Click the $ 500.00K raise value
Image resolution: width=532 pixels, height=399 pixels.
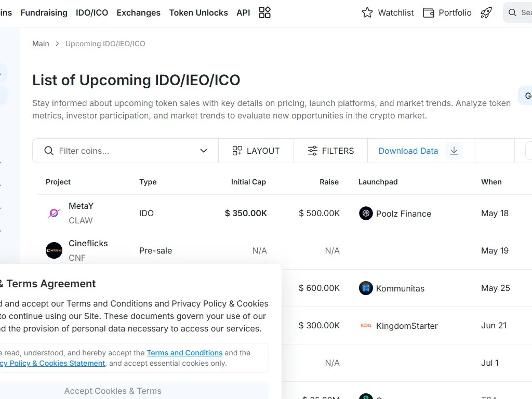(x=320, y=213)
